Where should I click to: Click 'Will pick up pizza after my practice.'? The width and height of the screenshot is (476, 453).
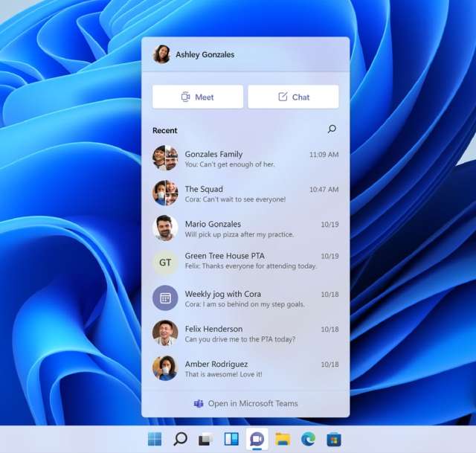(x=239, y=234)
